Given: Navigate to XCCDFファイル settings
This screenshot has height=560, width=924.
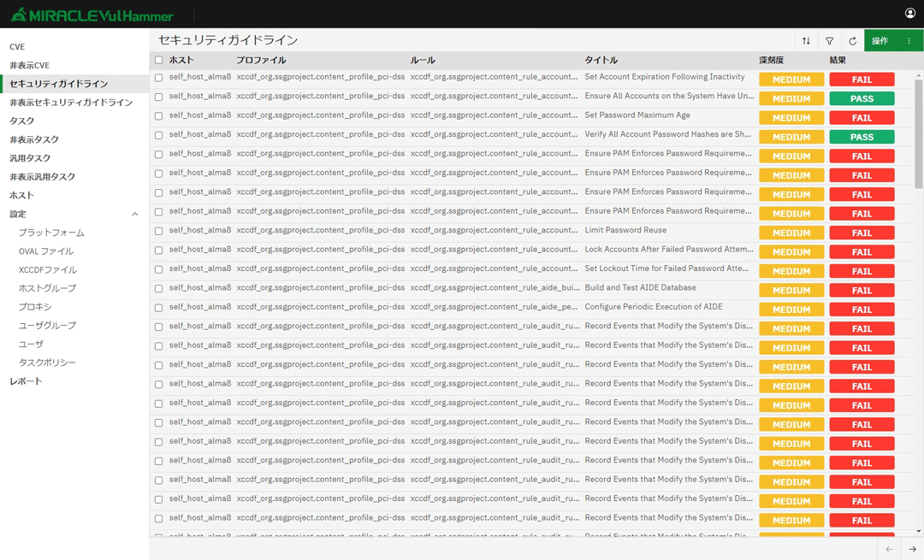Looking at the screenshot, I should coord(47,270).
